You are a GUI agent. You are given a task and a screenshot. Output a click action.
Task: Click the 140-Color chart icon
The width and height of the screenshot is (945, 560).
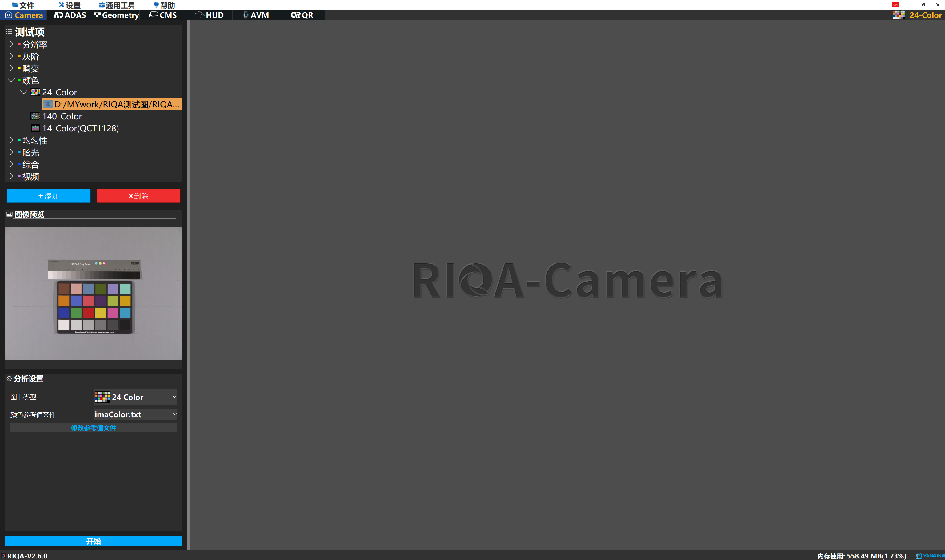coord(35,116)
